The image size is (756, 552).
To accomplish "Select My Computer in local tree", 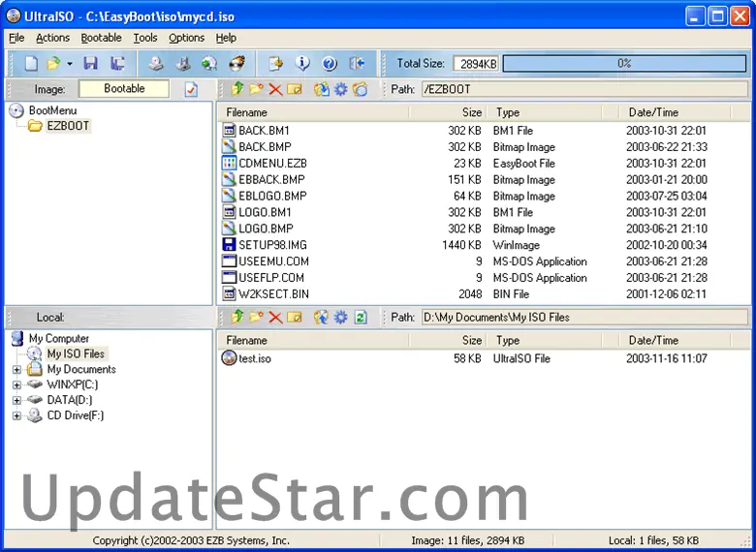I will click(59, 338).
